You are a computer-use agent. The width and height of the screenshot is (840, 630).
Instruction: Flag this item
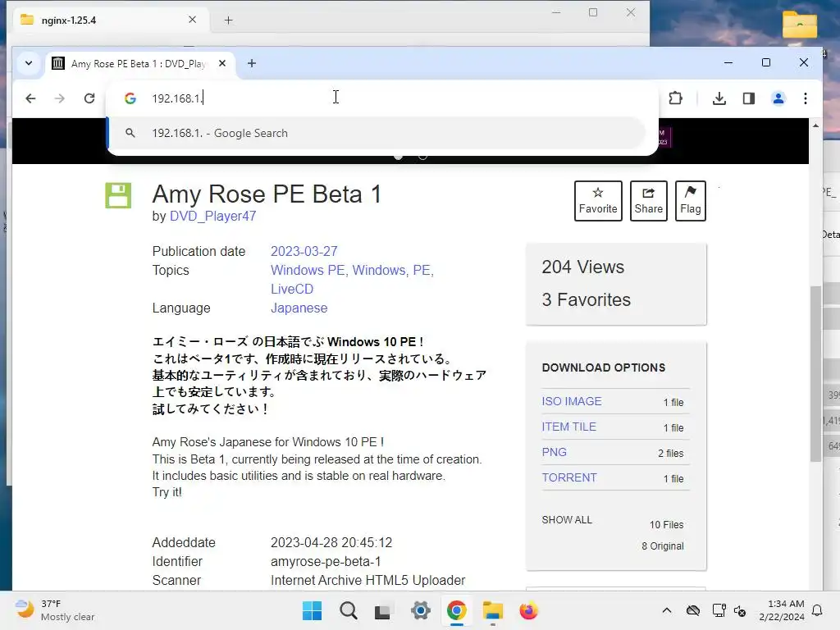pyautogui.click(x=691, y=201)
